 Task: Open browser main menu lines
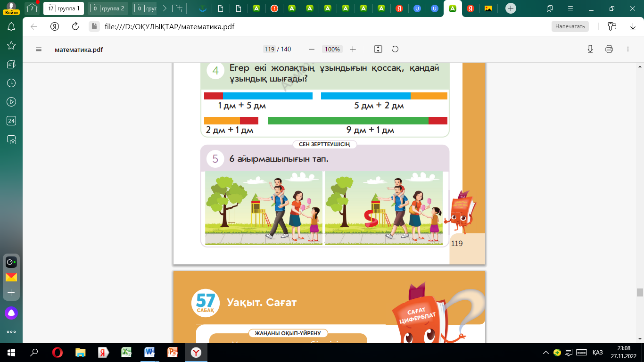click(x=571, y=8)
